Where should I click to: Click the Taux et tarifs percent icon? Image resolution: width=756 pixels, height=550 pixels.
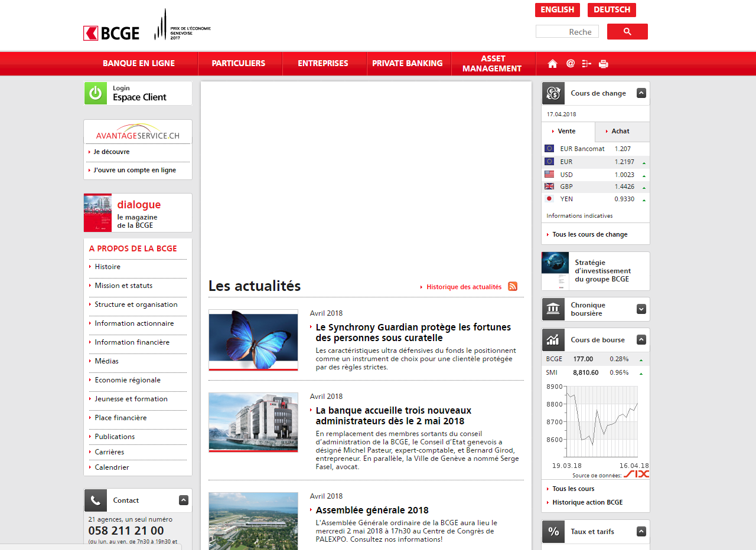click(x=553, y=532)
